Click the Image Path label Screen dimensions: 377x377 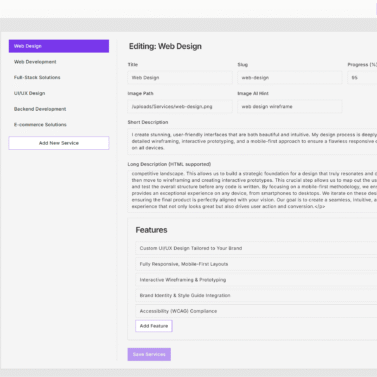coord(140,93)
